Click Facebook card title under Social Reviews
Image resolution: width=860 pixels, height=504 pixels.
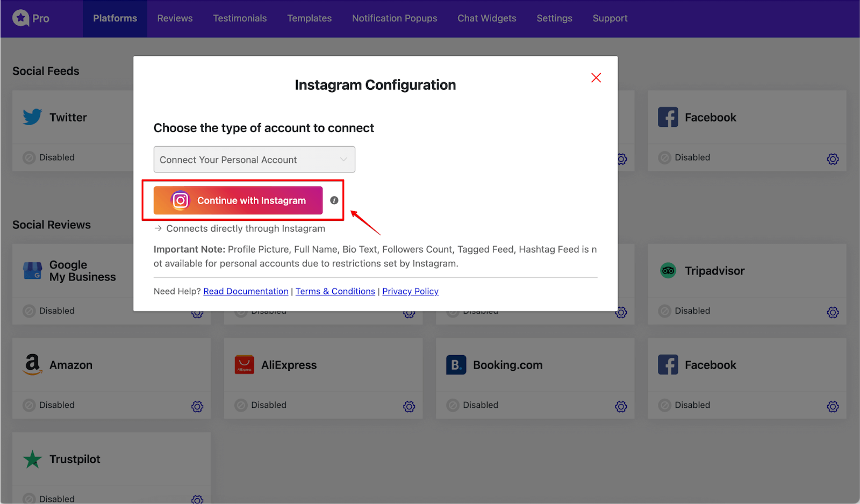coord(711,365)
